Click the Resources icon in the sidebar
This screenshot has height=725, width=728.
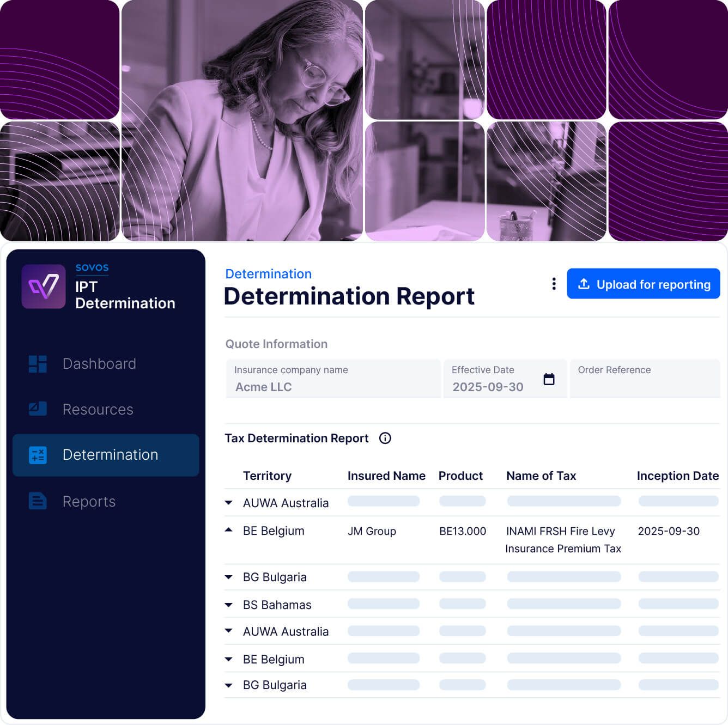pyautogui.click(x=38, y=409)
